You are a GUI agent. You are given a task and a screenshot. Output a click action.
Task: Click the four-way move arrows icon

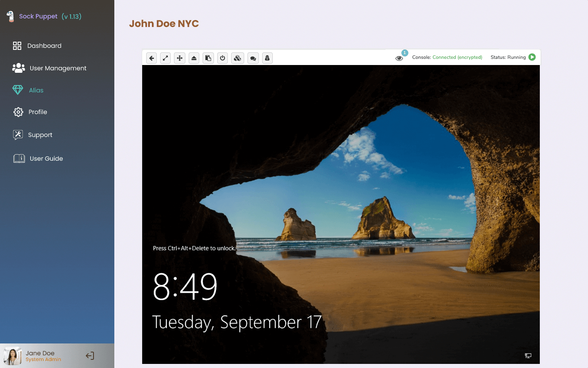[x=180, y=58]
